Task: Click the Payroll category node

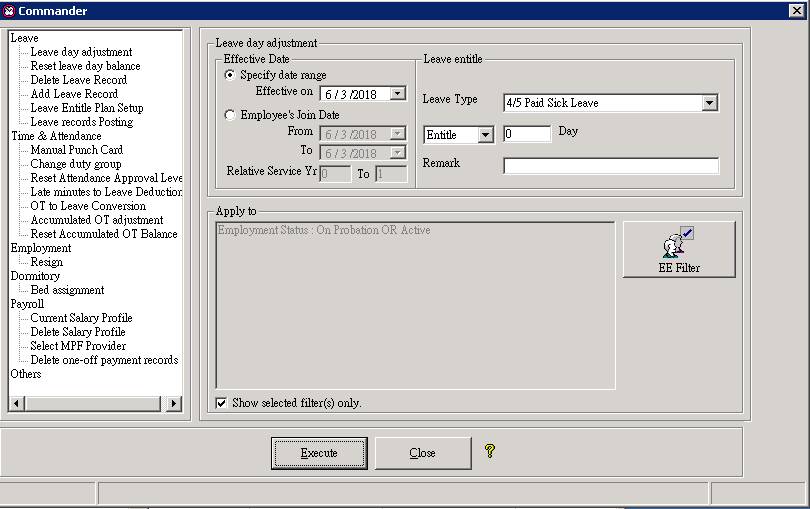Action: pyautogui.click(x=27, y=304)
